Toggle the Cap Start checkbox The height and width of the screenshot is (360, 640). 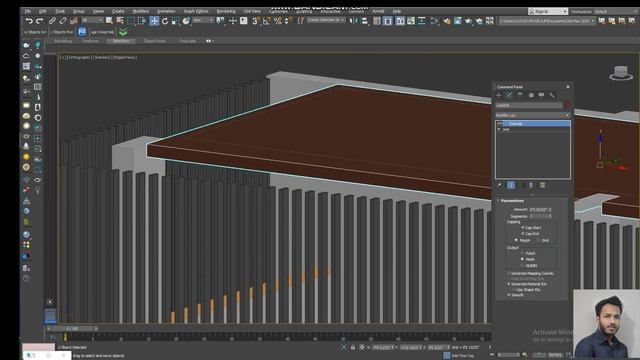pyautogui.click(x=522, y=227)
